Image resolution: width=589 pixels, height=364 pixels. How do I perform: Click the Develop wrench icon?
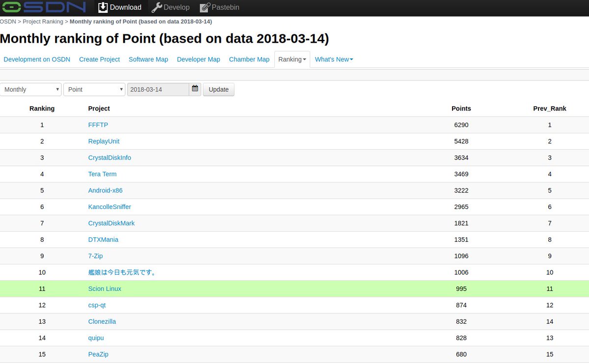tap(157, 7)
